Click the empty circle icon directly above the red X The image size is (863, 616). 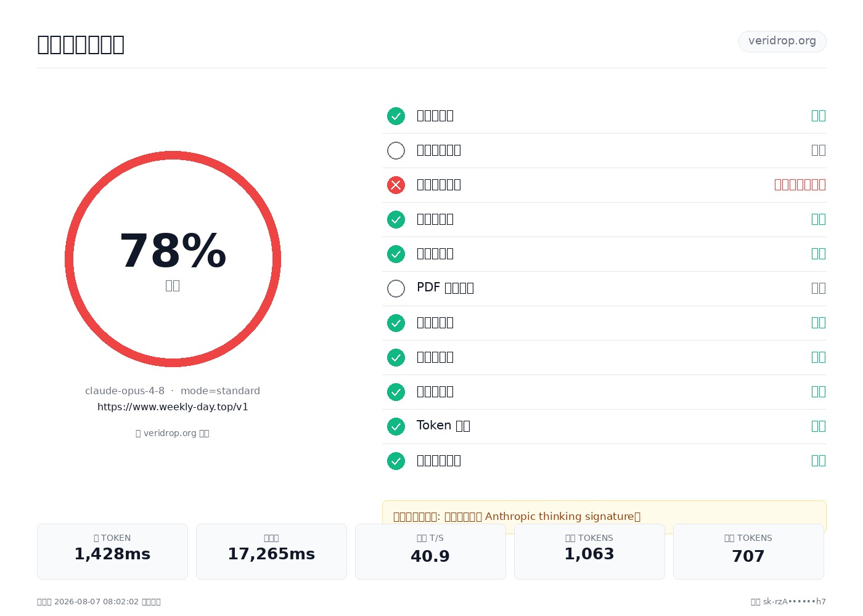tap(396, 150)
